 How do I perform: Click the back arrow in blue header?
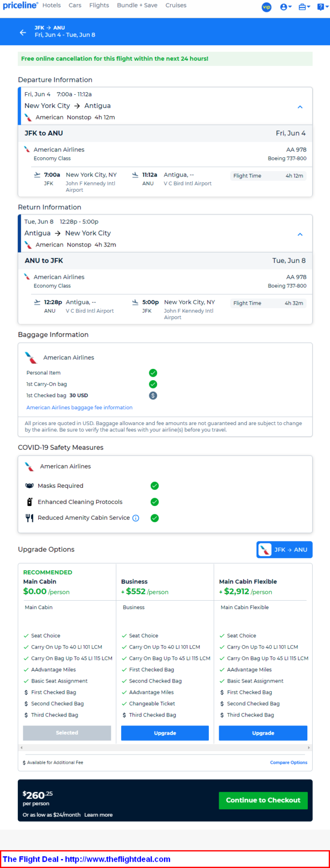click(x=23, y=32)
